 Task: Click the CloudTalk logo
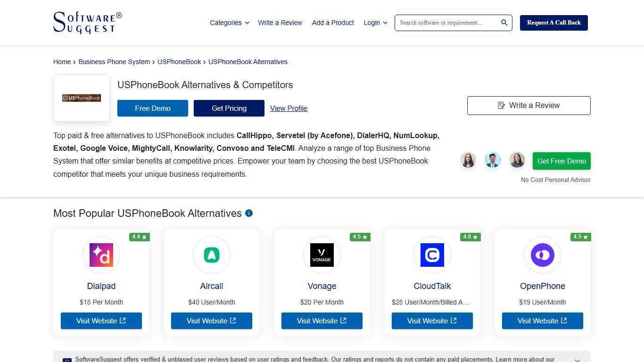(432, 255)
